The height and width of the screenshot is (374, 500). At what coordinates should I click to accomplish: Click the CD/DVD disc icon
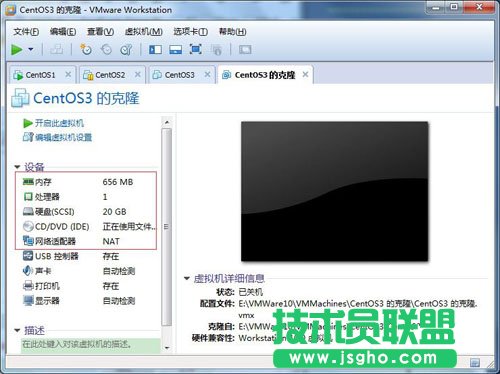click(28, 226)
